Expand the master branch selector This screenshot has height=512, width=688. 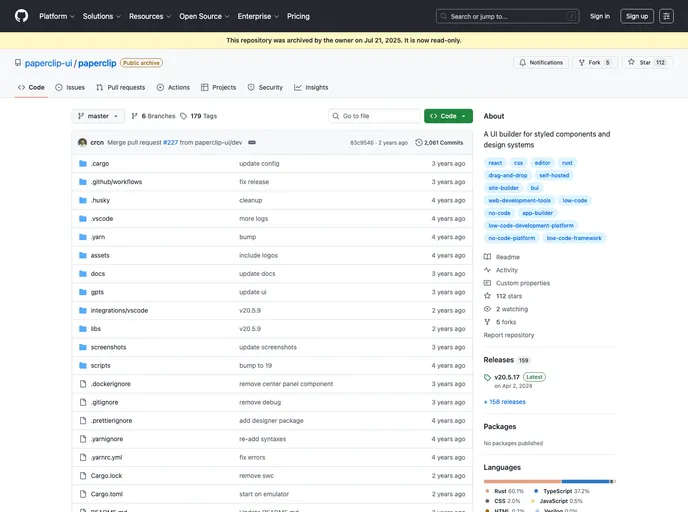(98, 116)
